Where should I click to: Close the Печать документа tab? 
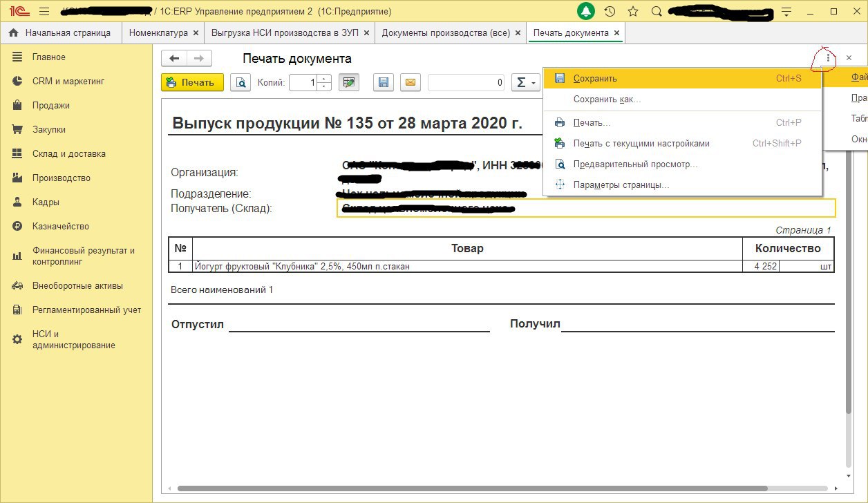pyautogui.click(x=616, y=32)
